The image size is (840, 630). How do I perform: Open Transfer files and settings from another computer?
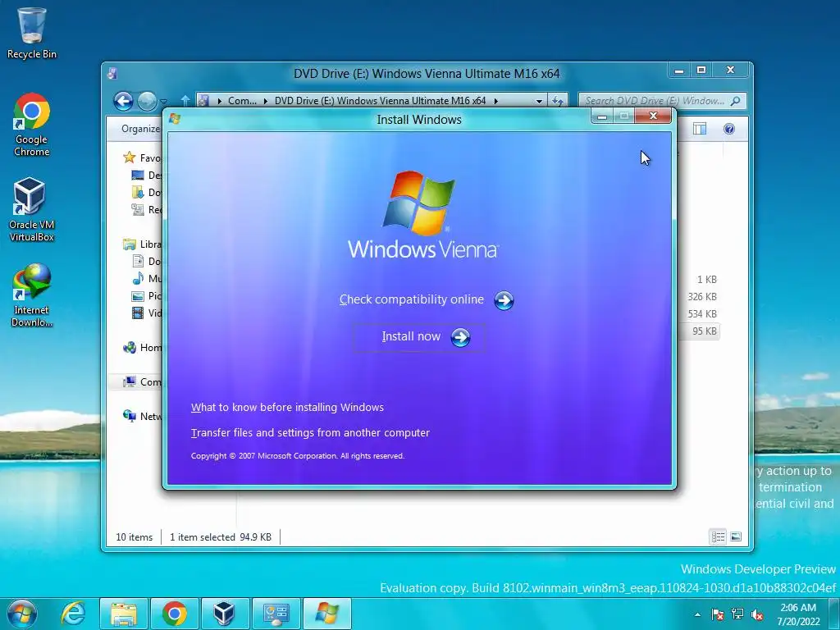tap(310, 432)
